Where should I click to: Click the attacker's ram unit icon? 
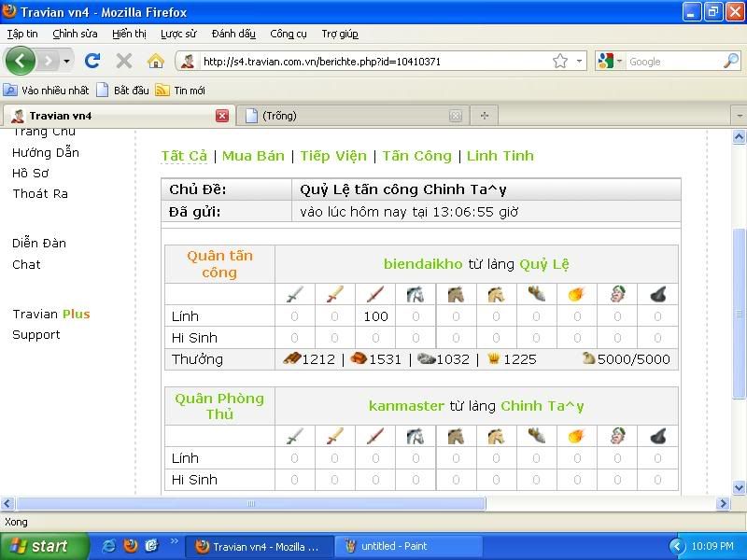coord(536,294)
